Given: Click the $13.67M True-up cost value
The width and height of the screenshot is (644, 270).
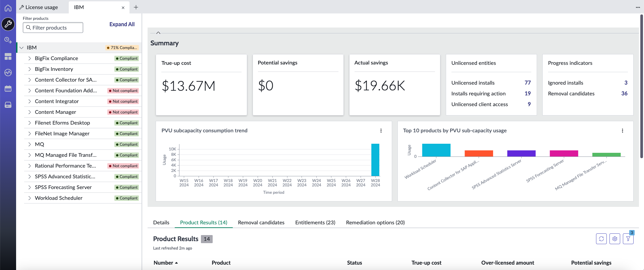Looking at the screenshot, I should pos(189,86).
